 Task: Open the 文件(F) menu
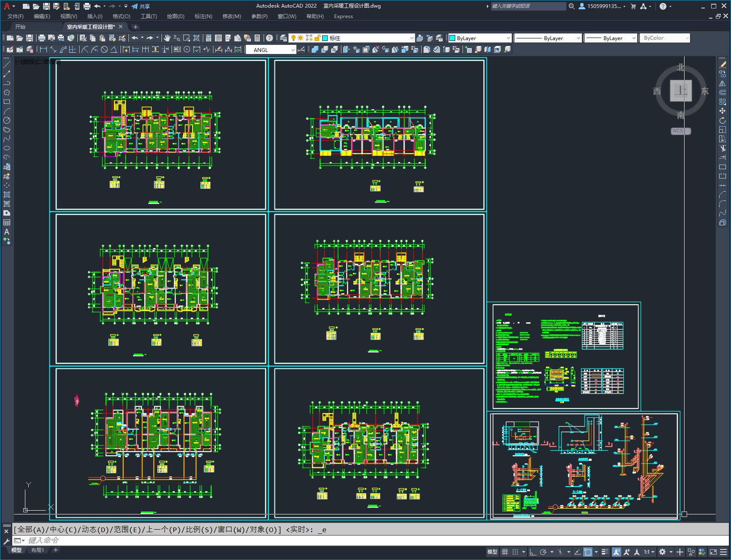16,16
